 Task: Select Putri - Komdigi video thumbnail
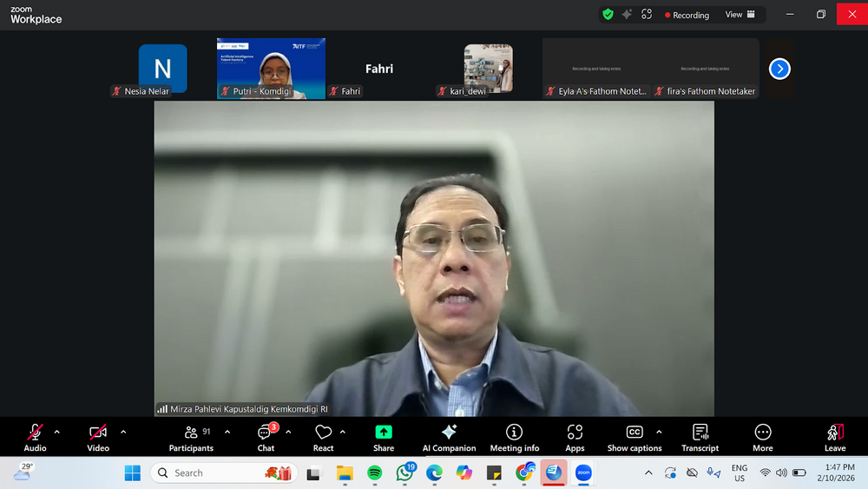pos(271,68)
